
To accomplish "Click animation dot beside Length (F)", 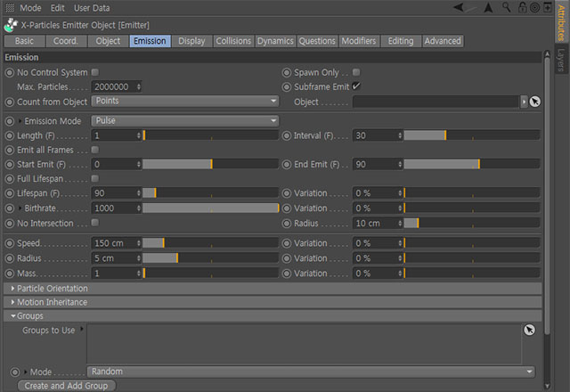I will tap(10, 135).
